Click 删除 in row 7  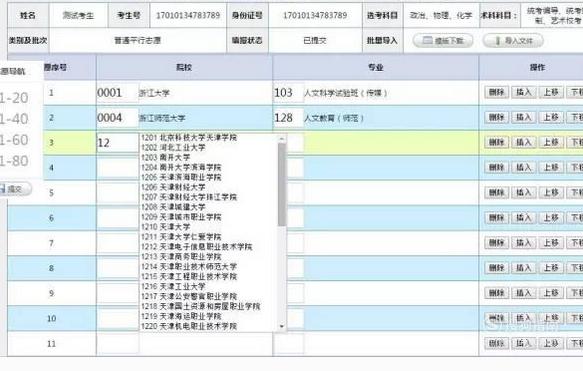pyautogui.click(x=496, y=243)
